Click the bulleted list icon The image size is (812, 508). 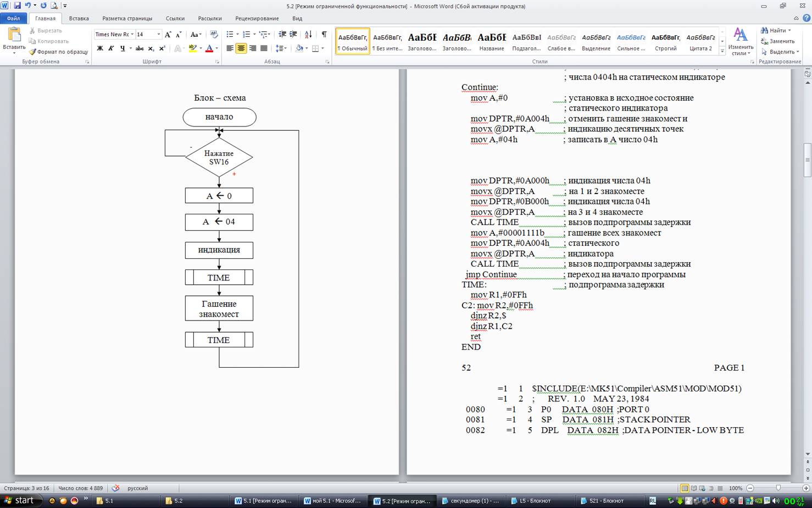pos(230,34)
